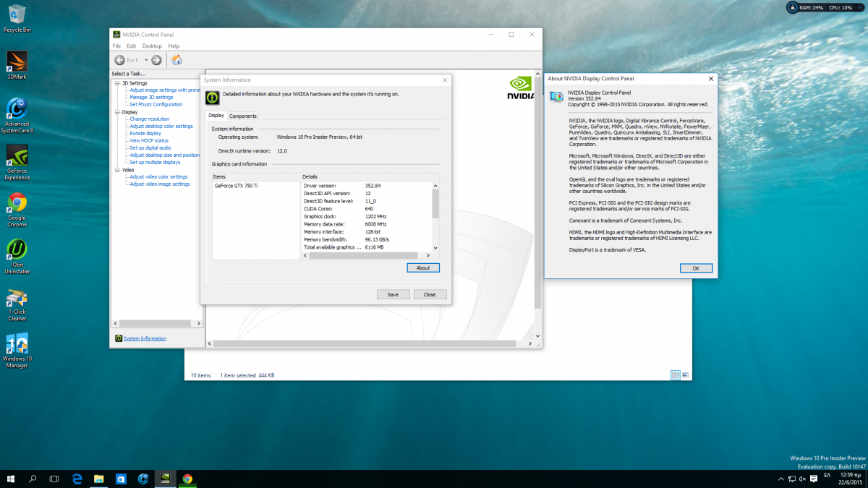Screen dimensions: 868x488
Task: Click the green Forward arrow icon
Action: [156, 60]
